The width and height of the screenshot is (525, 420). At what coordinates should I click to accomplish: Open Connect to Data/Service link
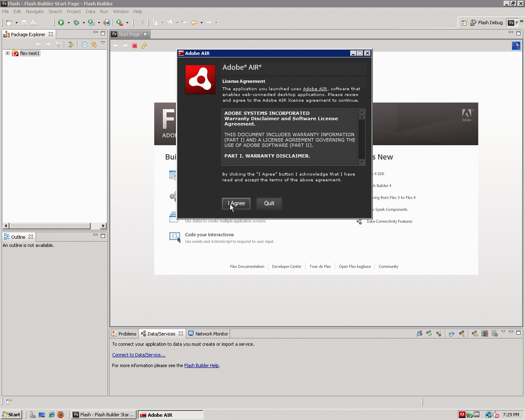(139, 355)
